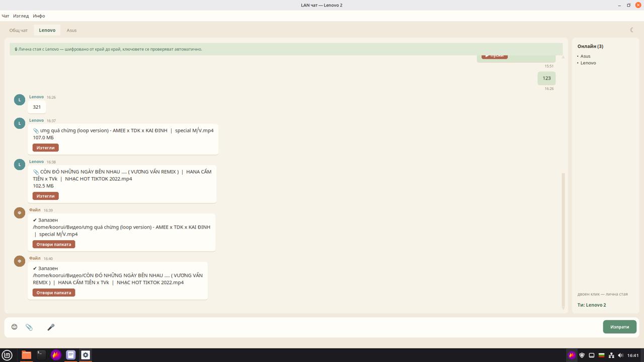The image size is (644, 362).
Task: Click the Lenovo avatar on the 16:38 file message
Action: [20, 164]
